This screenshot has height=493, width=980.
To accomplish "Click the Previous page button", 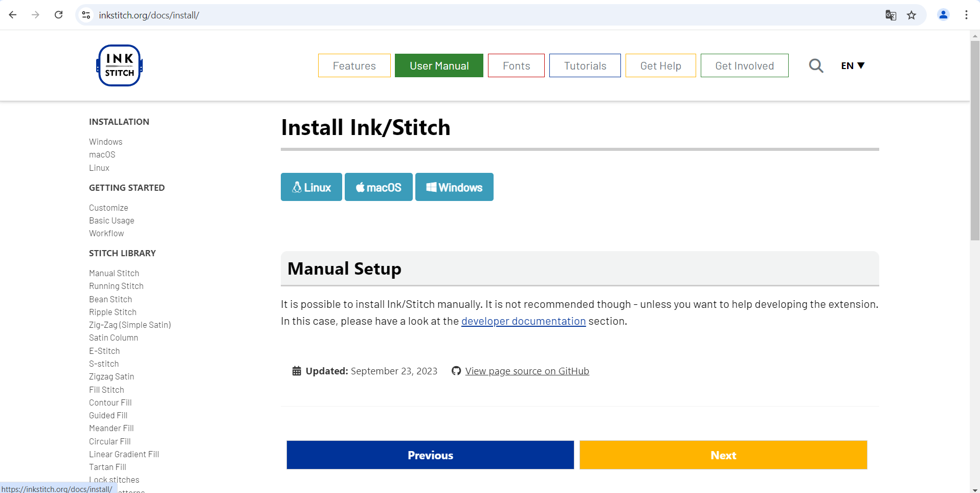I will click(x=430, y=455).
